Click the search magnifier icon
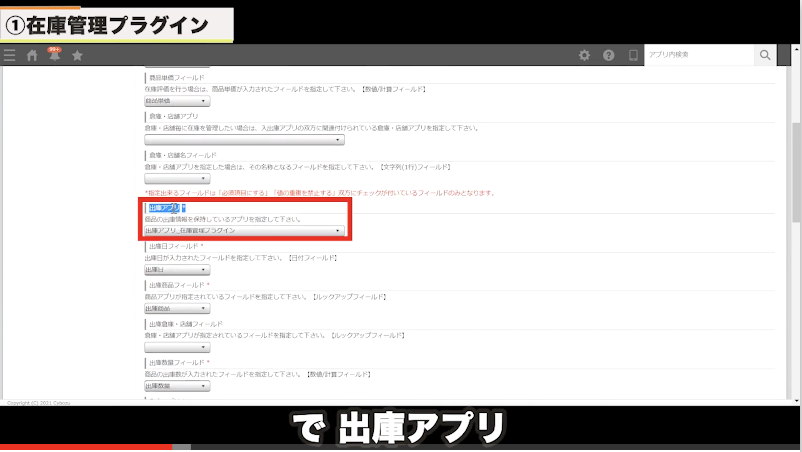The image size is (802, 452). pyautogui.click(x=765, y=55)
